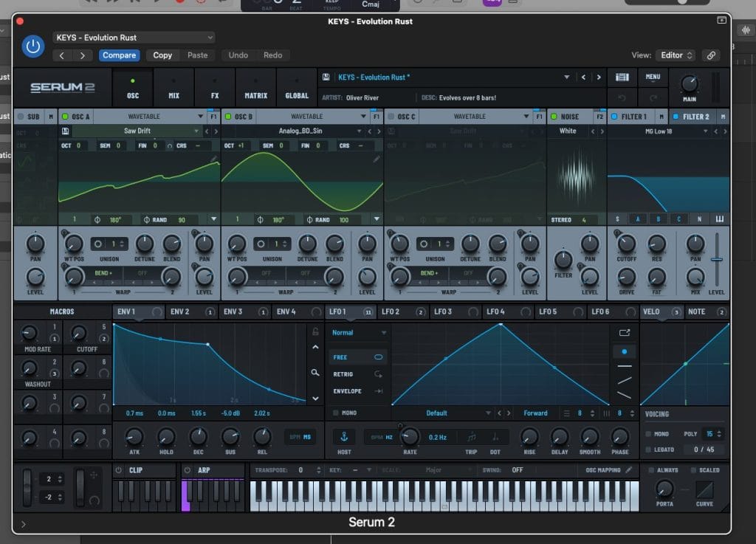Click the CLIP module button

click(x=144, y=469)
